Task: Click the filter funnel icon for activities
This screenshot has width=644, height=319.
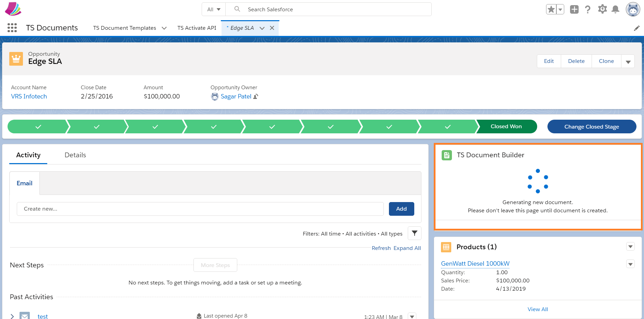Action: (x=414, y=233)
